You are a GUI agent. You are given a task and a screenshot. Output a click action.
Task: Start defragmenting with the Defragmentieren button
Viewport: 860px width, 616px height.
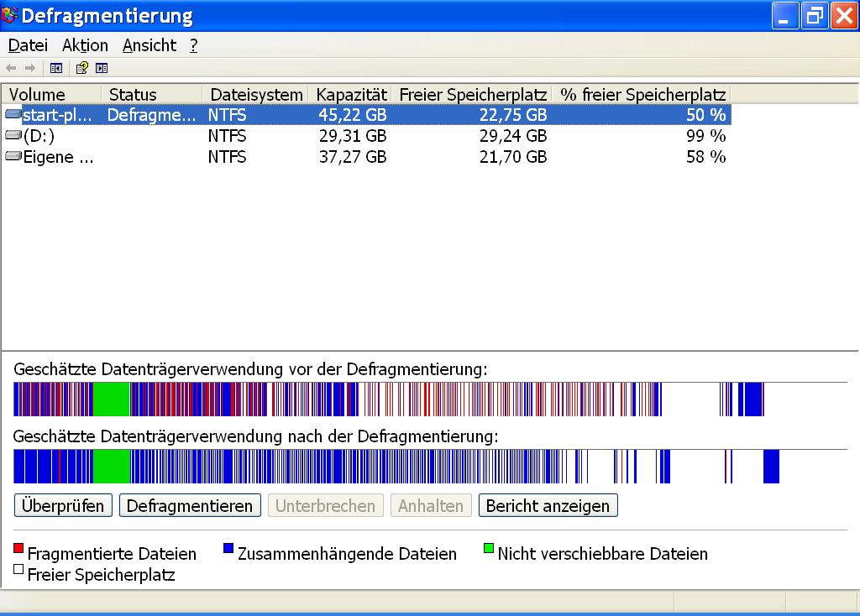pos(190,505)
